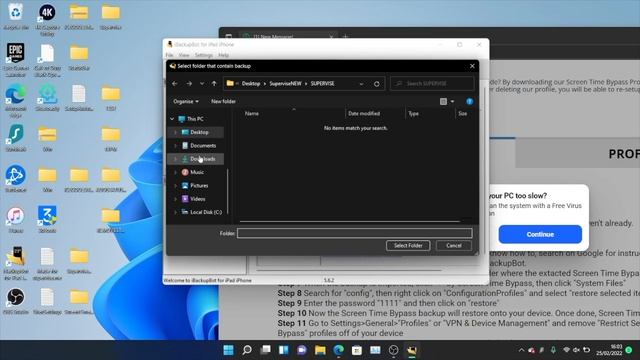
Task: Open OBS Studio from the taskbar
Action: [393, 350]
